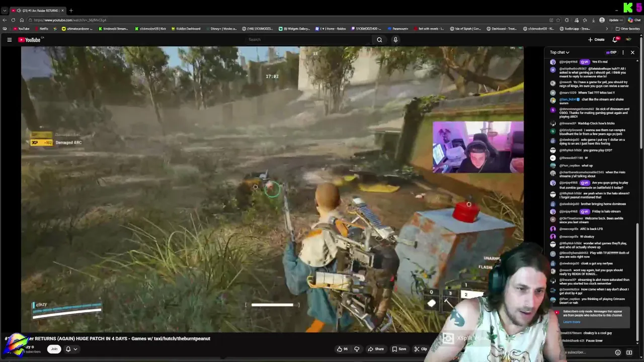Open live chat three-dot options menu
This screenshot has width=644, height=362.
[x=623, y=52]
